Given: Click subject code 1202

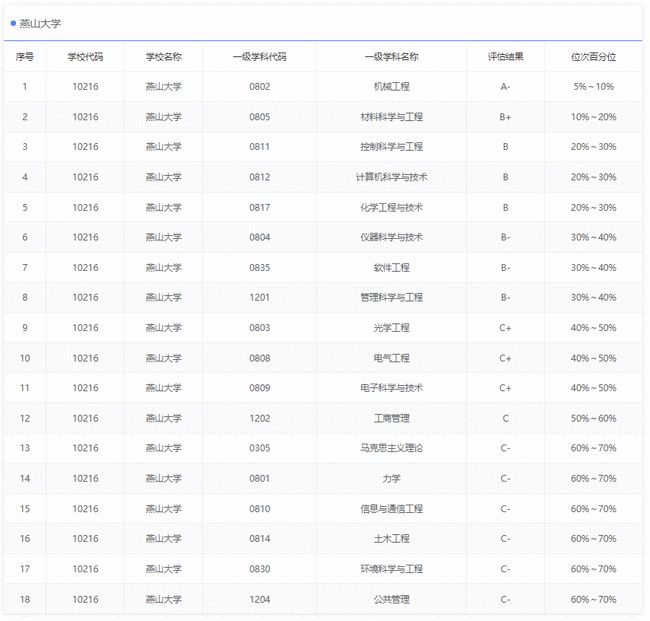Looking at the screenshot, I should (x=260, y=418).
